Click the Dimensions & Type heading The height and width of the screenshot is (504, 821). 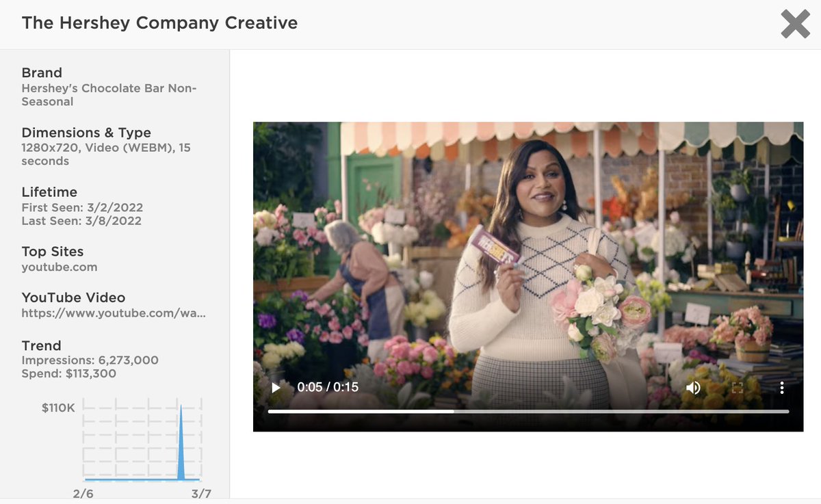pyautogui.click(x=86, y=133)
